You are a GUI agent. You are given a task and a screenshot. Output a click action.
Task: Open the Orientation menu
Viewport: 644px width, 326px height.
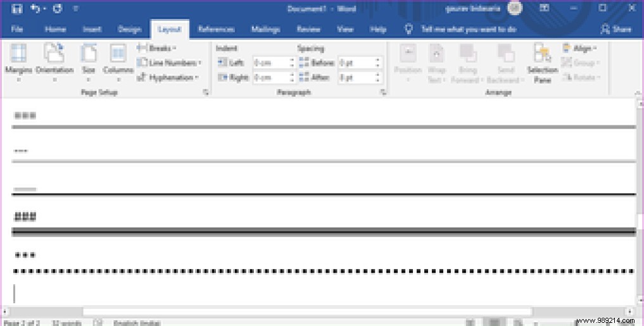tap(54, 63)
